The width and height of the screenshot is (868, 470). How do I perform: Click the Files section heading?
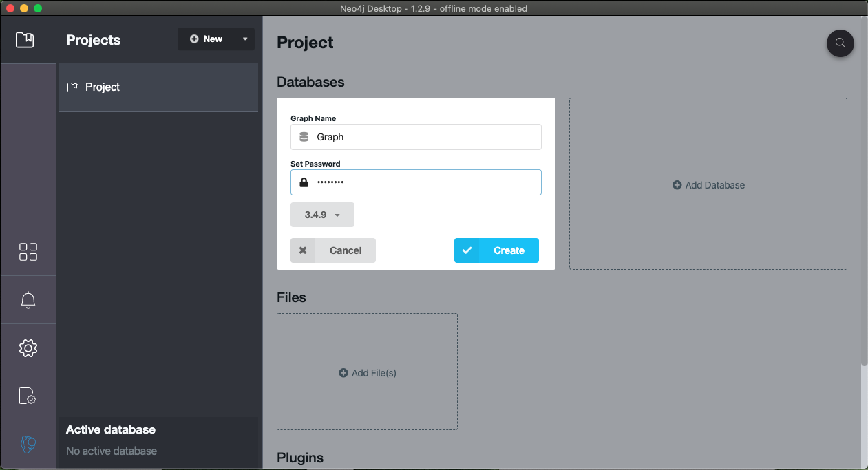click(291, 297)
